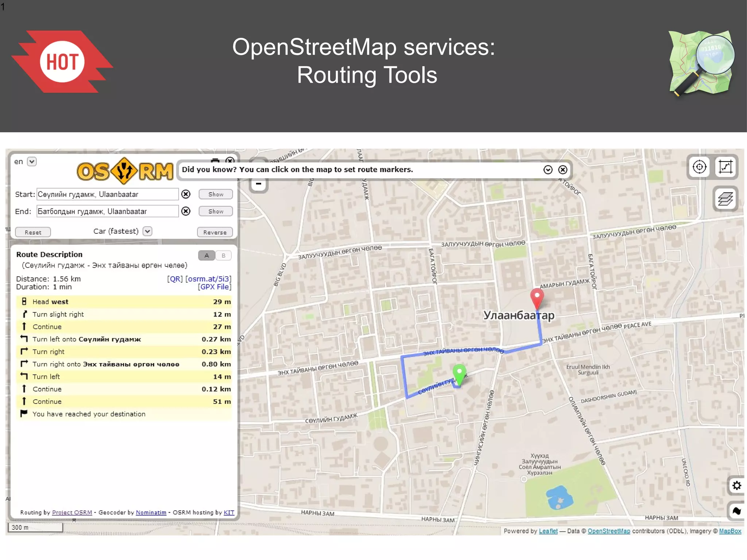Click the OSRM logo
The height and width of the screenshot is (560, 747).
click(125, 171)
